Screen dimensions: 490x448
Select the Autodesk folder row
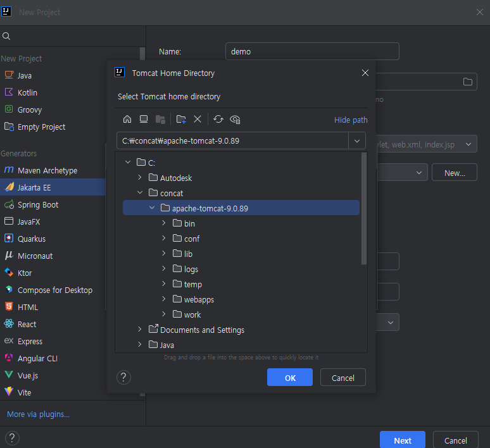[241, 178]
